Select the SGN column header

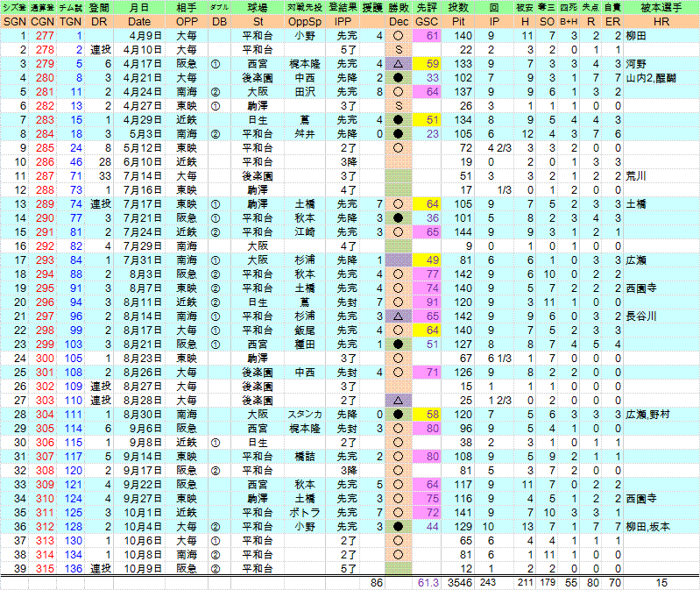(x=14, y=22)
